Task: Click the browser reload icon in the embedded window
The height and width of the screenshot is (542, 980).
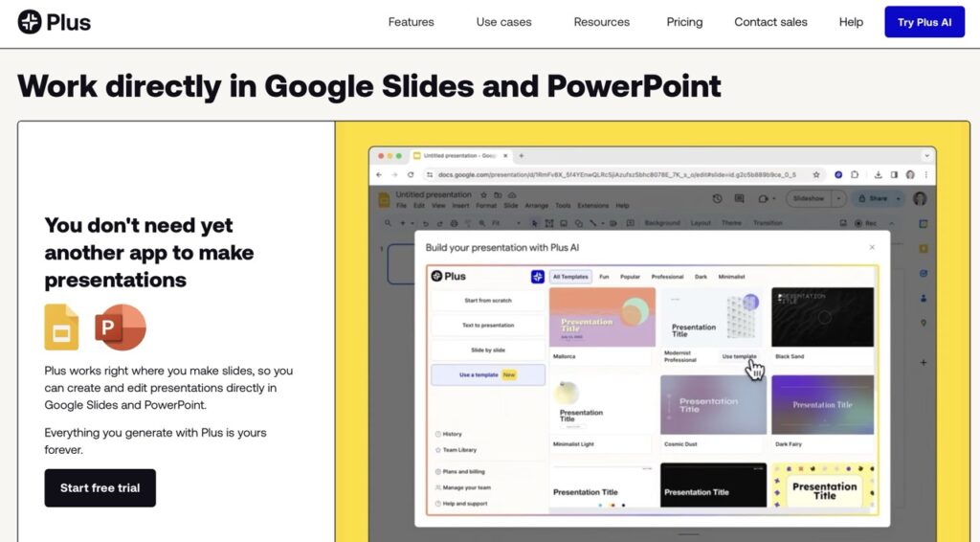Action: [x=411, y=175]
